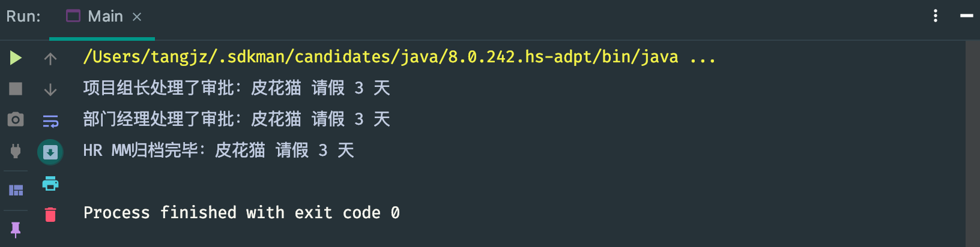Click the "Process finished with exit code 0" line

click(241, 213)
